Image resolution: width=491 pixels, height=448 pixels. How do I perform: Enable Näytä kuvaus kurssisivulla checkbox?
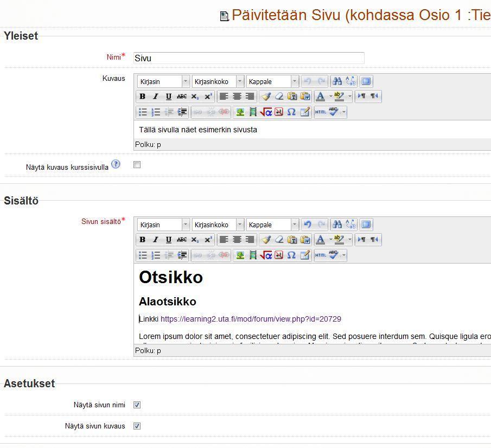pos(137,165)
